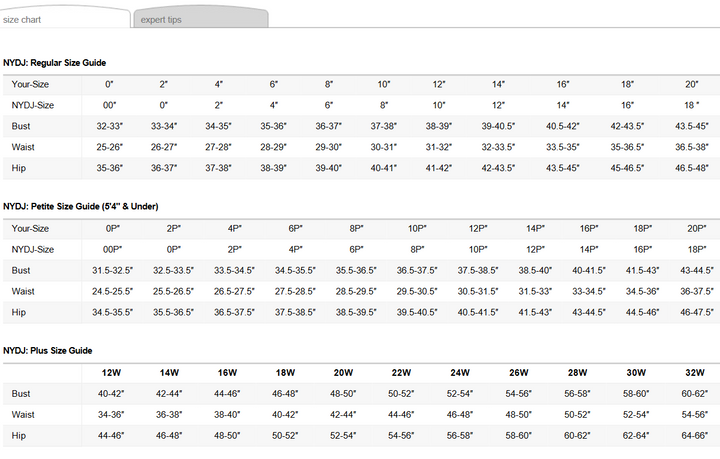Select the 12W column header in Plus guide
This screenshot has height=459, width=720.
click(x=111, y=373)
